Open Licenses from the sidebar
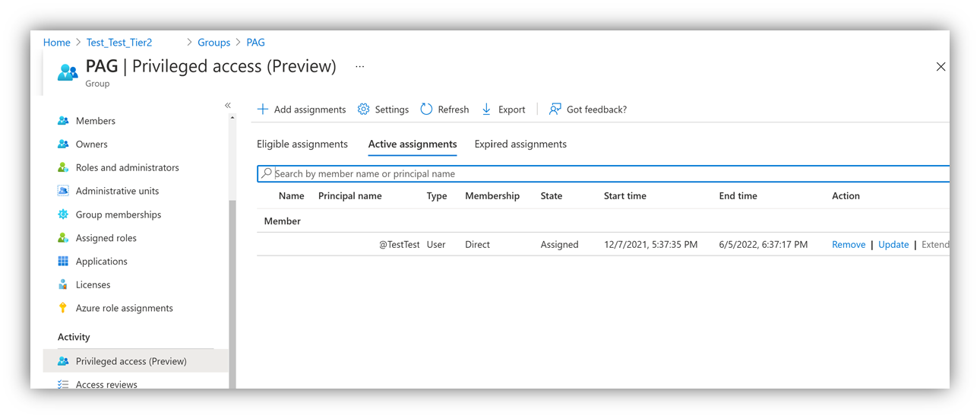The height and width of the screenshot is (419, 980). pos(93,284)
